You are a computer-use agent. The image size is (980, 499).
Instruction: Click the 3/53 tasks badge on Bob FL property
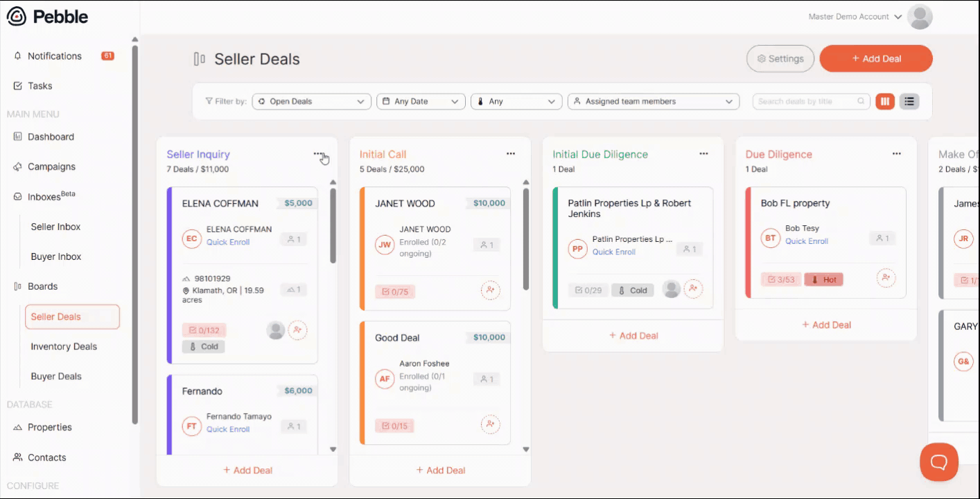pos(781,280)
